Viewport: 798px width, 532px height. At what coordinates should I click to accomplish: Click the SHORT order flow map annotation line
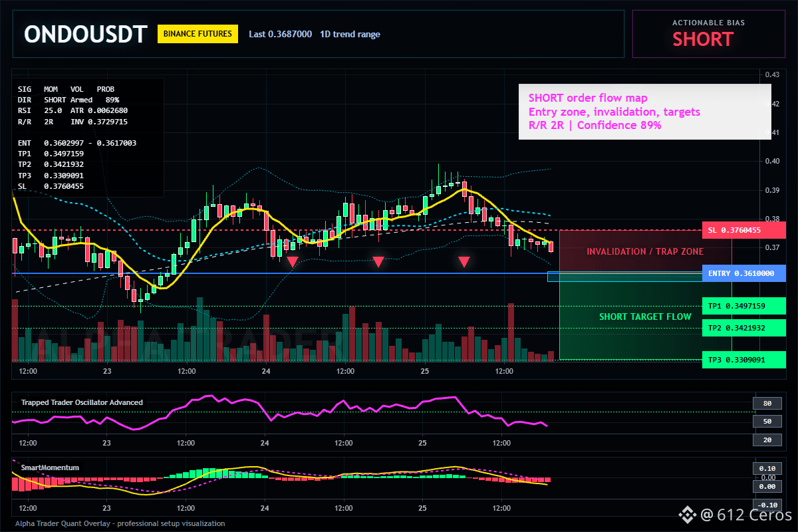pos(588,98)
